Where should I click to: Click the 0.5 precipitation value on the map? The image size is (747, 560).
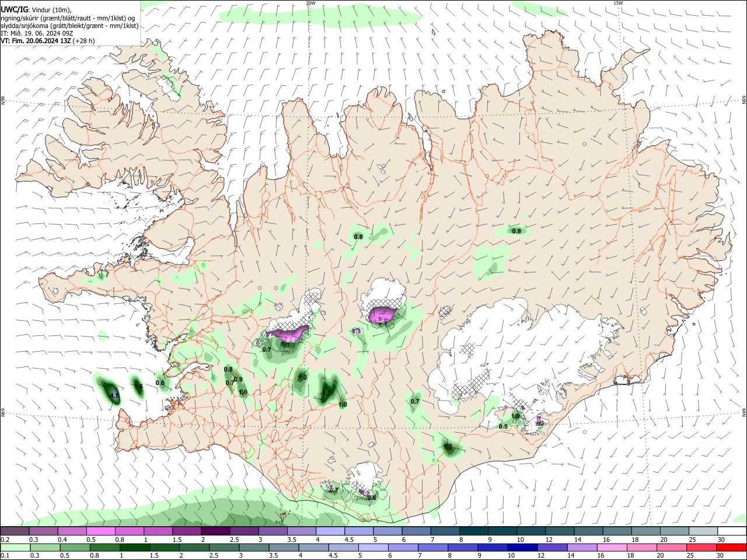tap(503, 426)
